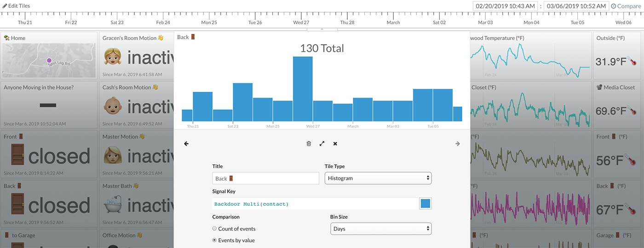Viewport: 644px width, 248px height.
Task: Open the Tile Type Histogram dropdown
Action: tap(378, 178)
